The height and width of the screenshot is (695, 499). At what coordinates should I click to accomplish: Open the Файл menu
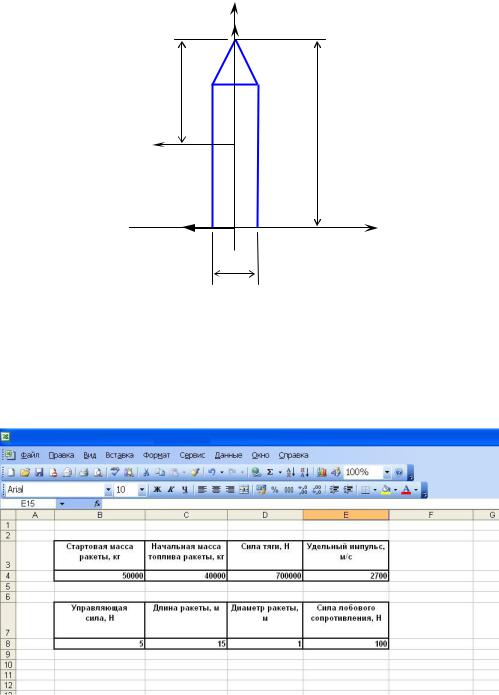[30, 455]
